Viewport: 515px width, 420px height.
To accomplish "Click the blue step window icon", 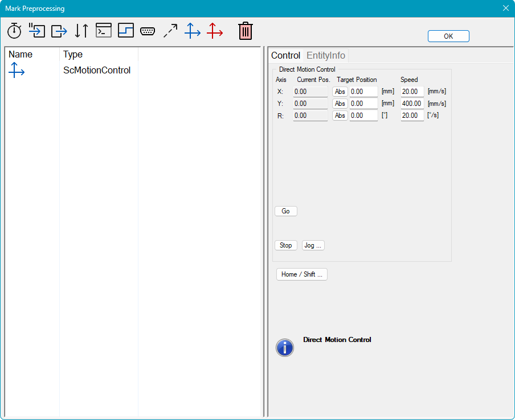I will click(x=126, y=30).
